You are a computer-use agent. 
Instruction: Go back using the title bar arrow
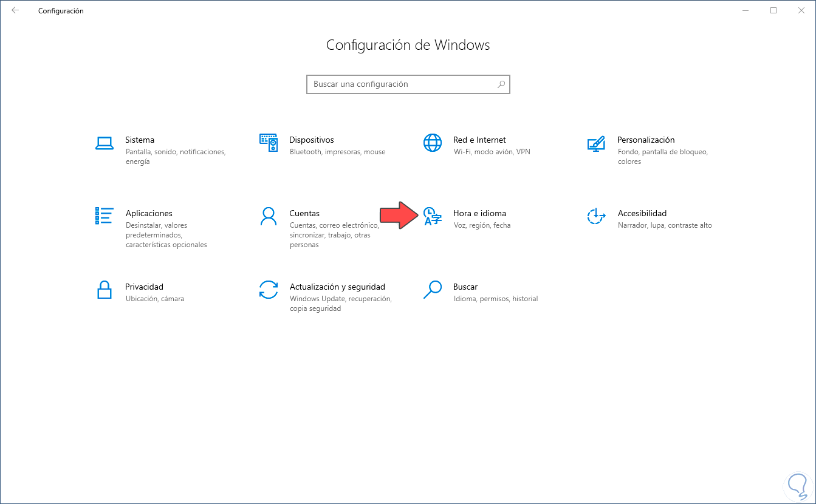(x=15, y=10)
